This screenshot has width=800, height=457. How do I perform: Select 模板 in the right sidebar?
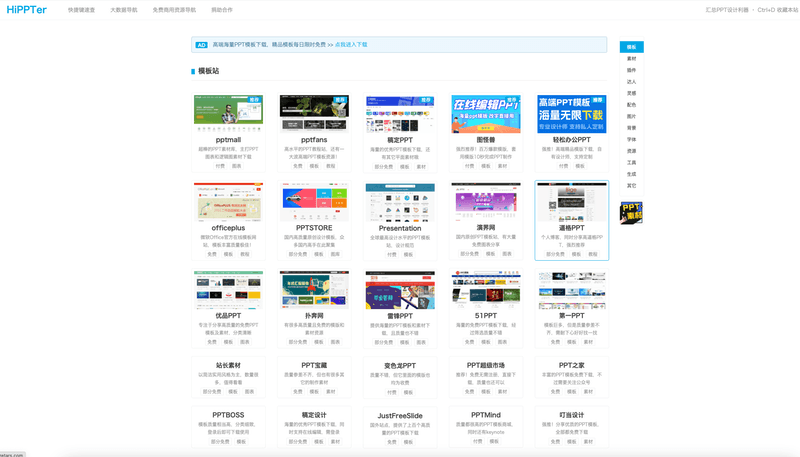coord(632,47)
